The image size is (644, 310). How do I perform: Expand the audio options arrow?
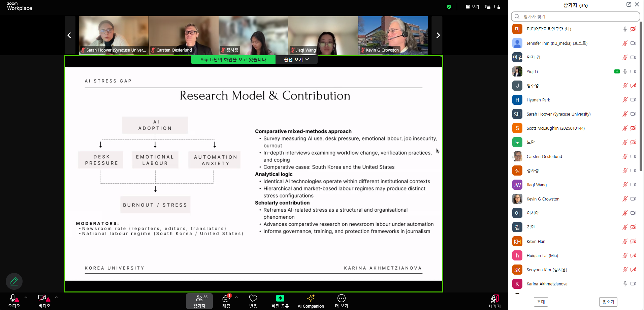click(26, 297)
